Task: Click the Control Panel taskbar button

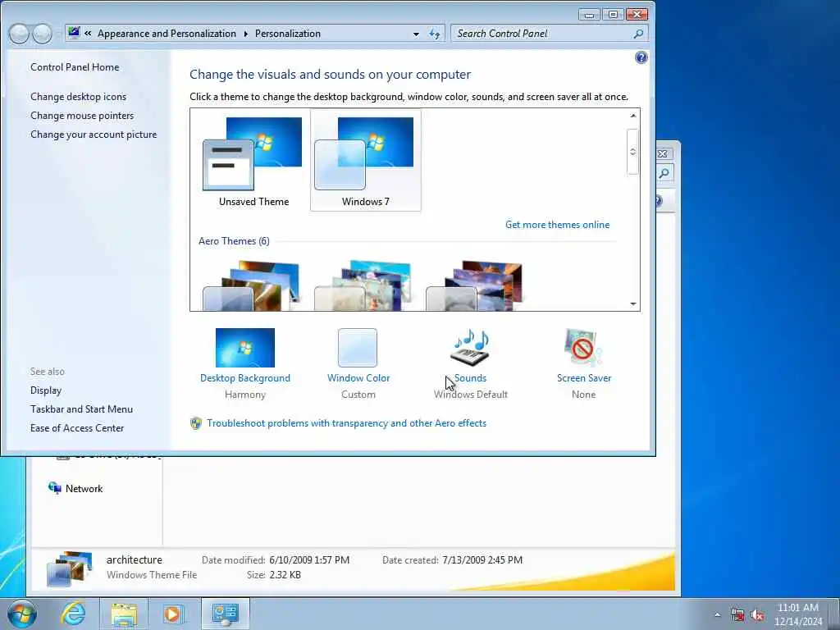Action: [x=225, y=614]
